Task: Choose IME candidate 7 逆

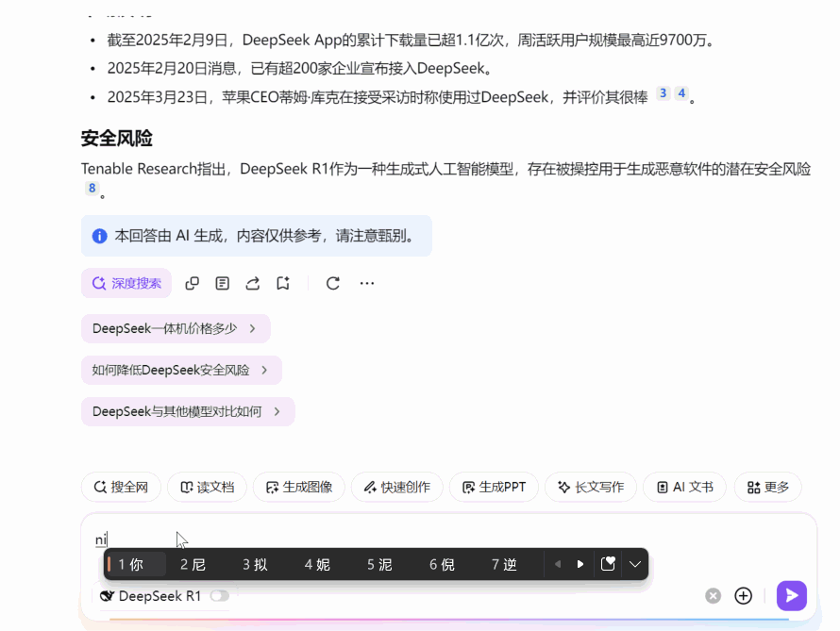Action: pyautogui.click(x=504, y=564)
